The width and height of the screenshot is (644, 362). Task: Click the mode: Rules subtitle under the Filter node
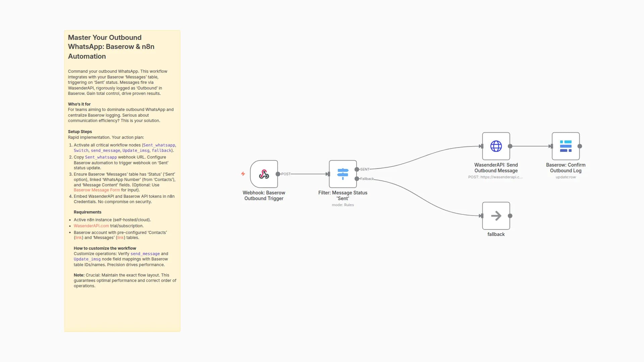pos(342,205)
